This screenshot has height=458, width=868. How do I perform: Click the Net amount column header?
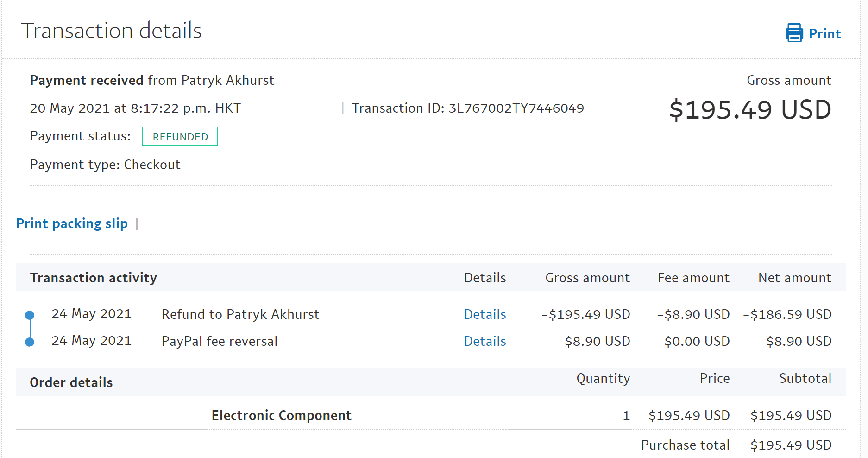click(794, 278)
